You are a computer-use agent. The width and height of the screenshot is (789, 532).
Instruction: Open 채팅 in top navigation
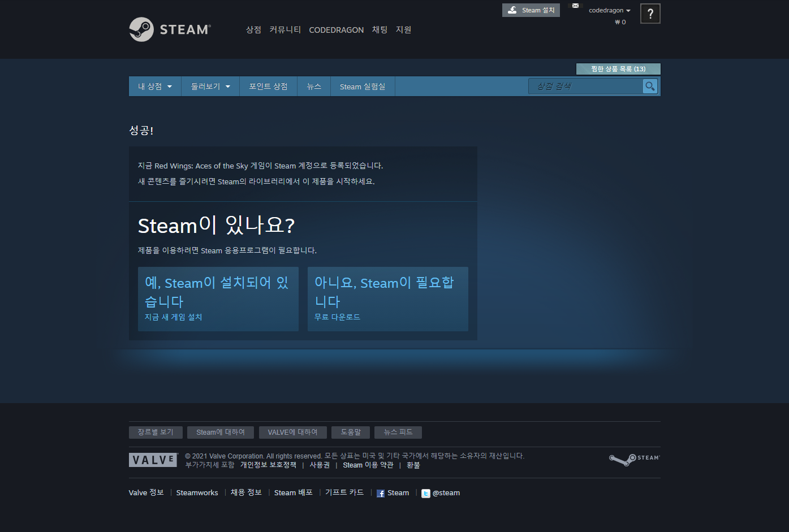coord(380,30)
